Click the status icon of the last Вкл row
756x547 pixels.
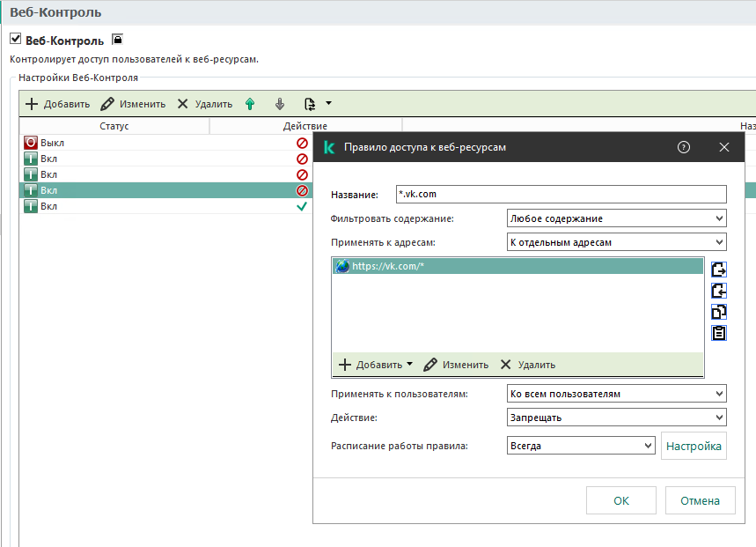click(31, 206)
